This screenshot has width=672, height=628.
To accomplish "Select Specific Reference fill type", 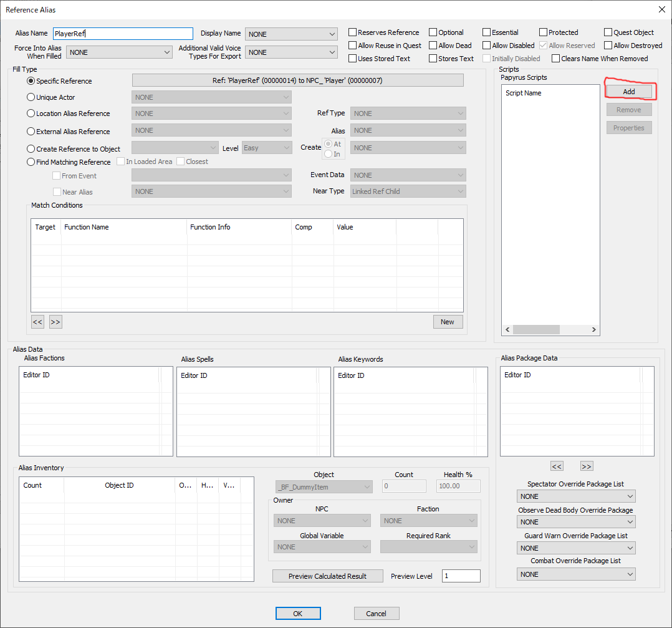I will pyautogui.click(x=31, y=81).
